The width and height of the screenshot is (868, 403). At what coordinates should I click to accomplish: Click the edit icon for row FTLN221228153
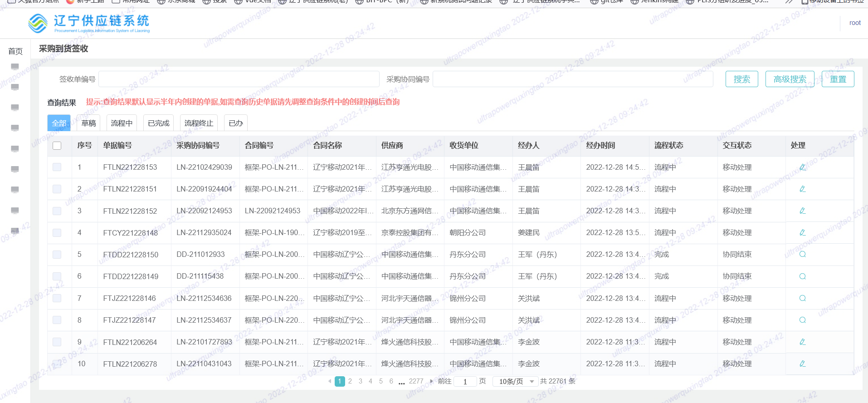tap(802, 167)
